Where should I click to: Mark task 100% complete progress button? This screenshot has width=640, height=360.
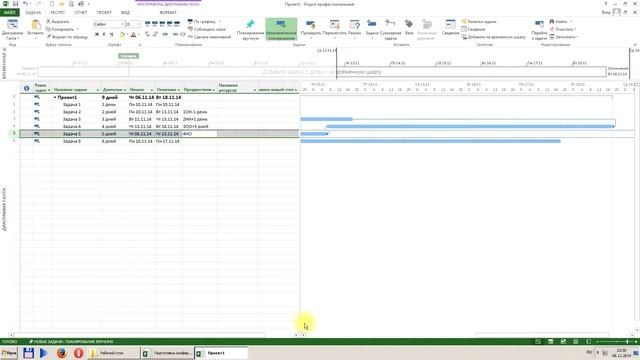tap(177, 24)
